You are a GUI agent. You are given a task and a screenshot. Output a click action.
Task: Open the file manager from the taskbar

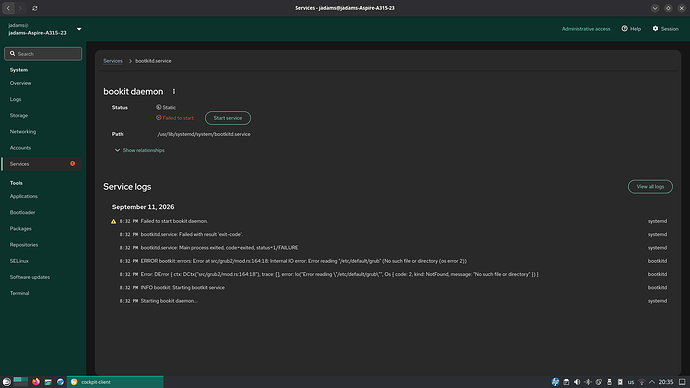tap(48, 382)
